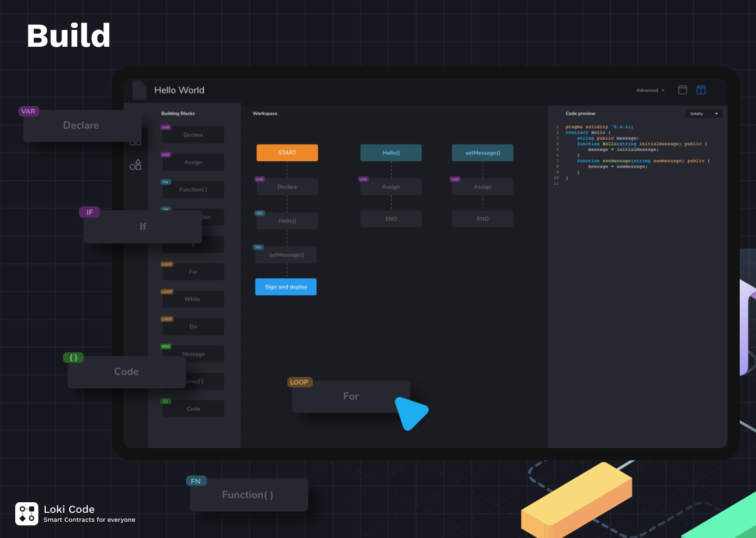The image size is (756, 538).
Task: Select the Message block in Building Blocks
Action: (x=193, y=354)
